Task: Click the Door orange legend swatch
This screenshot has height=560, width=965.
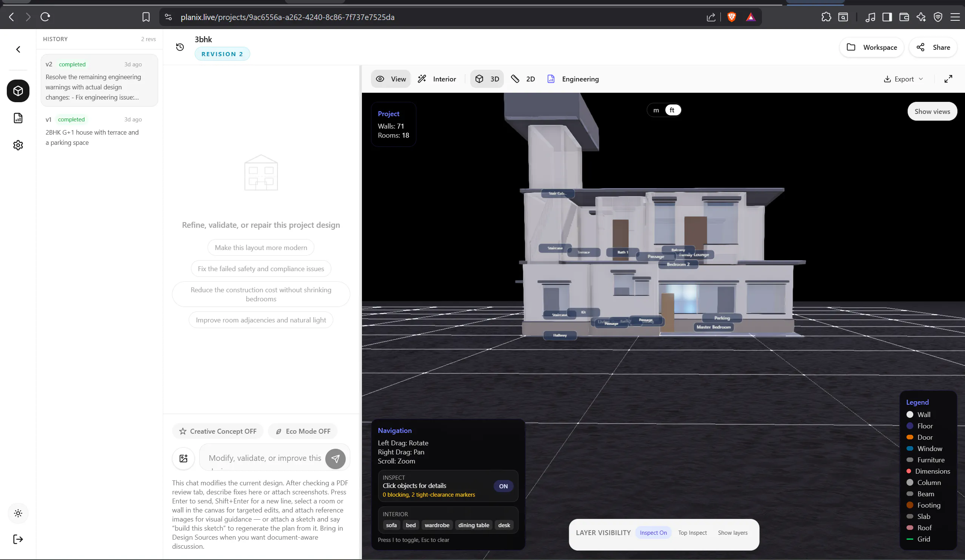Action: coord(910,437)
